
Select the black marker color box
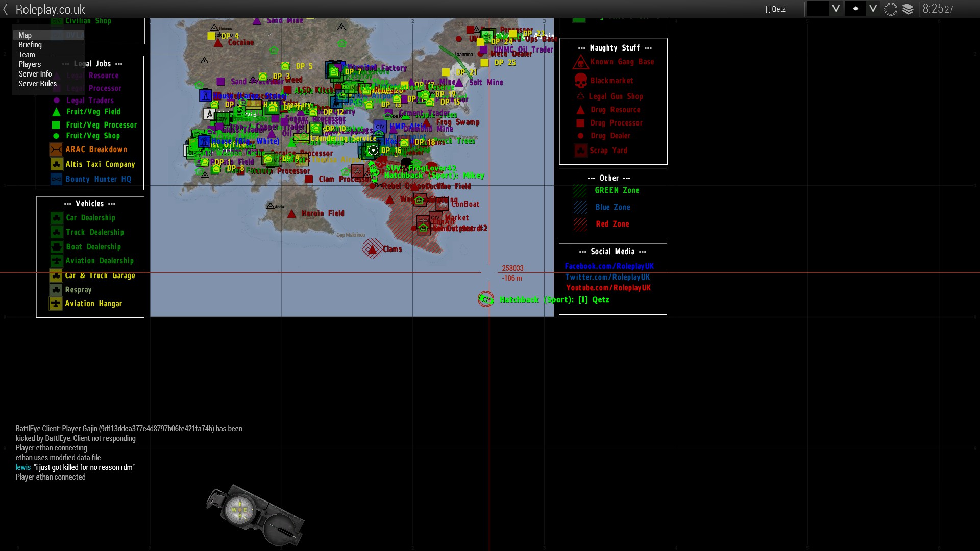point(818,9)
